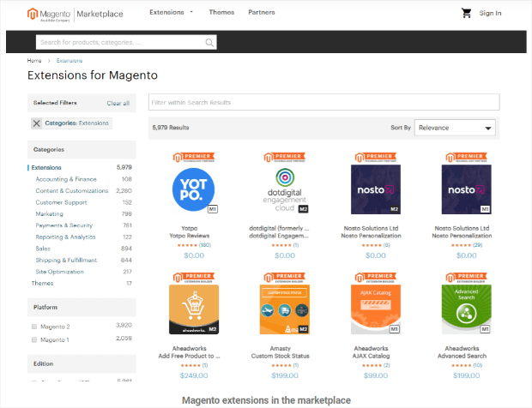This screenshot has height=408, width=532.
Task: Open the Nosto M2 product image
Action: 376,189
